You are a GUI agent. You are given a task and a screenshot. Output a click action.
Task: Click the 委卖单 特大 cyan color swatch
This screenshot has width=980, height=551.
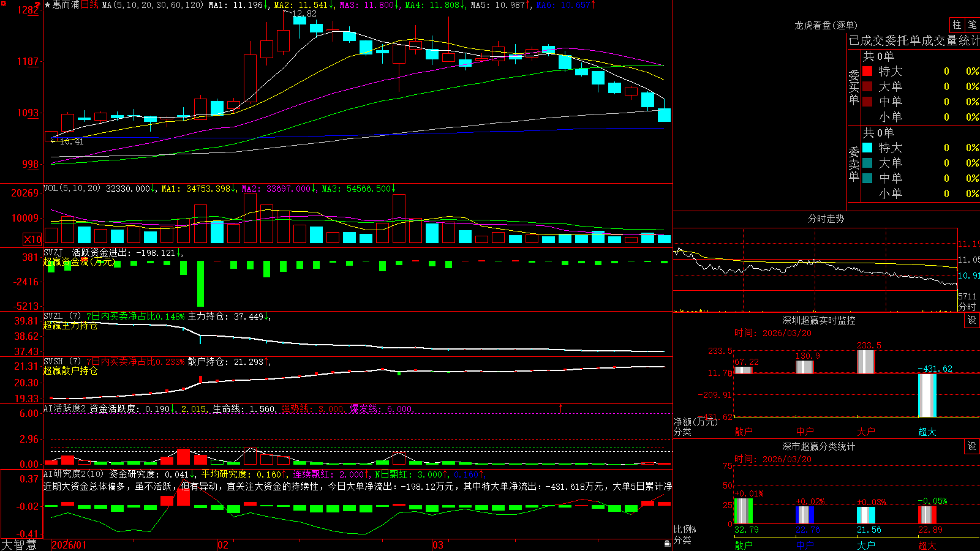[x=867, y=148]
